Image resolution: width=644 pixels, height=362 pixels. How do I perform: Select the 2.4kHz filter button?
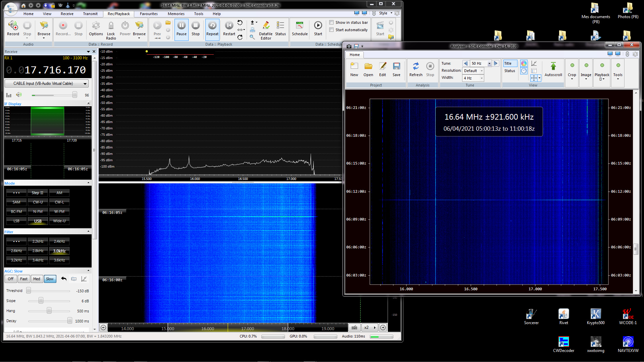tap(59, 241)
